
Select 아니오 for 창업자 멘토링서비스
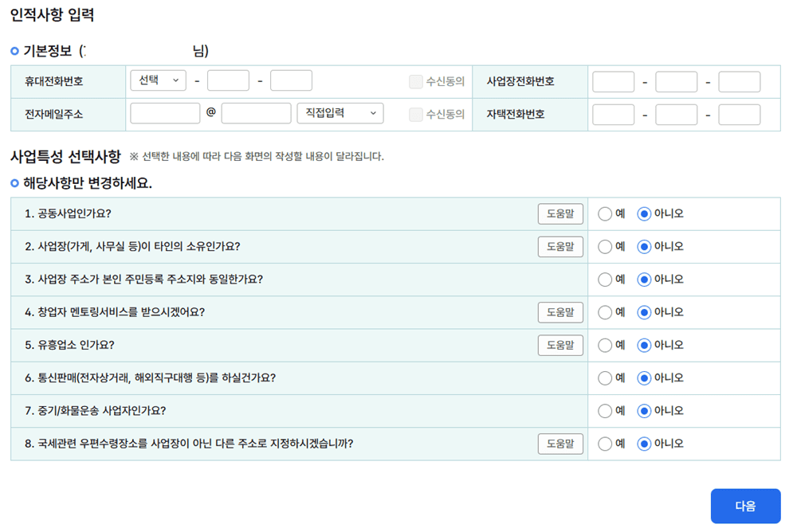tap(644, 312)
